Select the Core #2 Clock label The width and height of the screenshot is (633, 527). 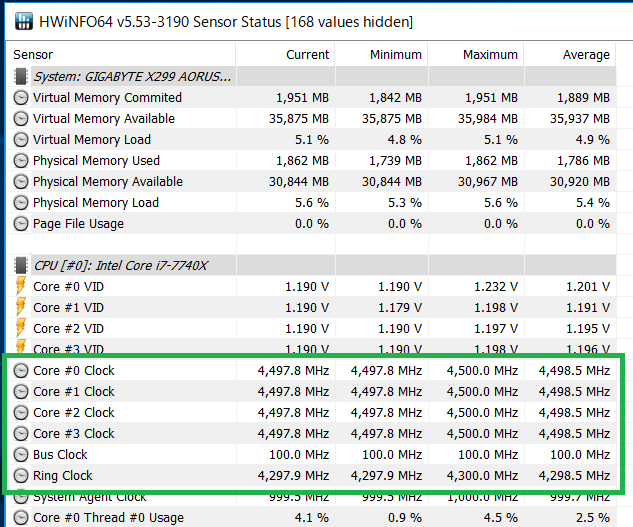(x=74, y=412)
